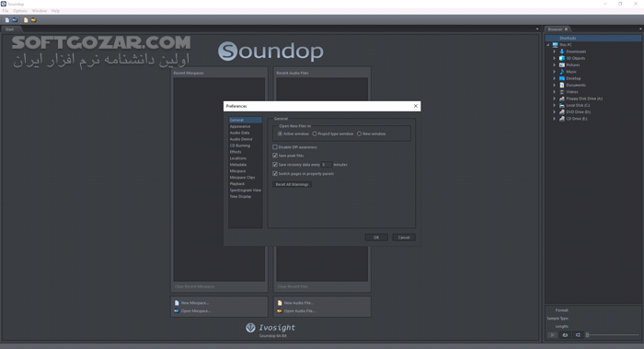Image resolution: width=644 pixels, height=349 pixels.
Task: Click the Videos icon in Browser tree
Action: [x=562, y=92]
